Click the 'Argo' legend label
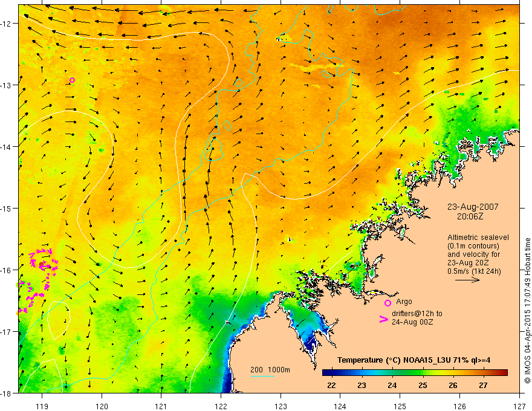 (404, 302)
